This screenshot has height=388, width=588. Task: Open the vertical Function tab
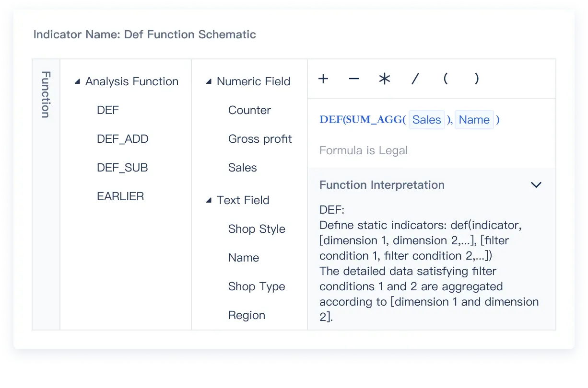46,95
